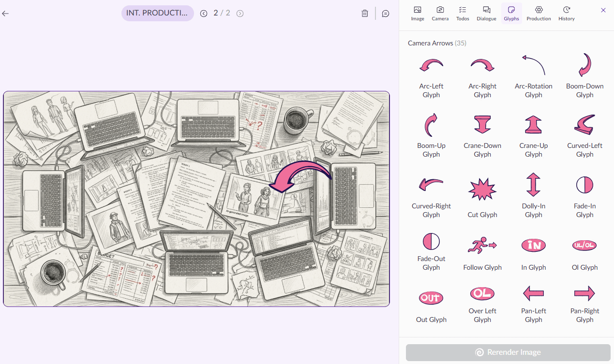Add the Cut Glyph starburst

pos(482,189)
